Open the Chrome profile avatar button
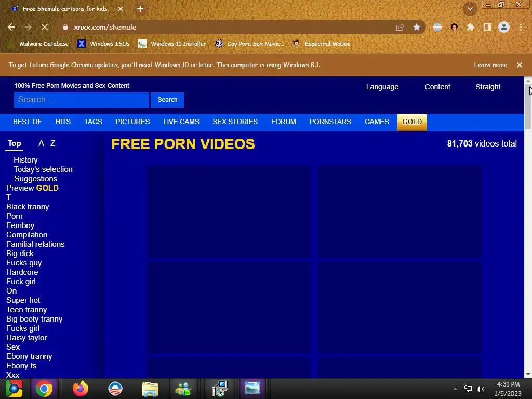The height and width of the screenshot is (399, 532). coord(504,27)
